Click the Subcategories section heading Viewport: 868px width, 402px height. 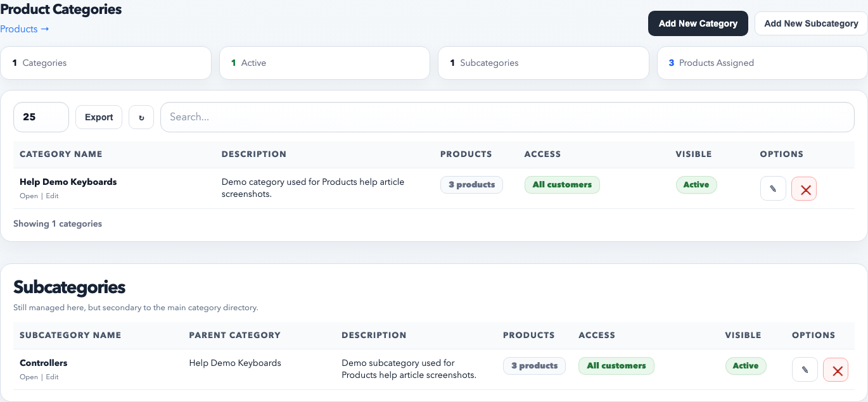[x=70, y=287]
